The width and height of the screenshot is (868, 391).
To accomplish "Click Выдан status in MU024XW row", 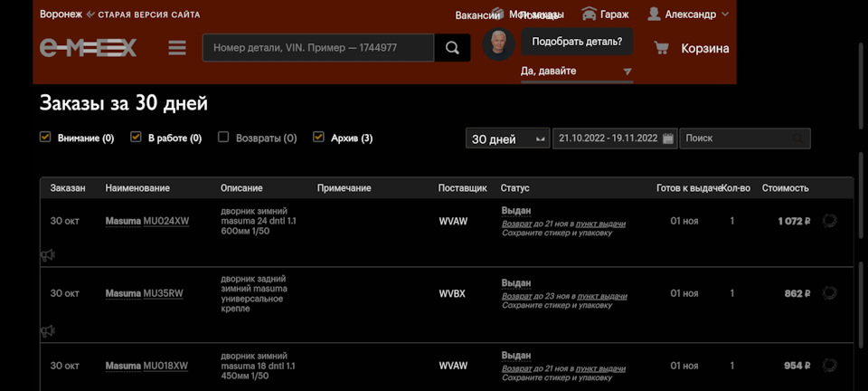I will click(516, 211).
